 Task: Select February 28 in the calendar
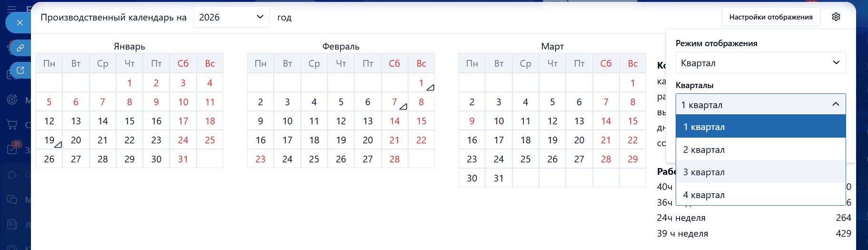pyautogui.click(x=395, y=159)
